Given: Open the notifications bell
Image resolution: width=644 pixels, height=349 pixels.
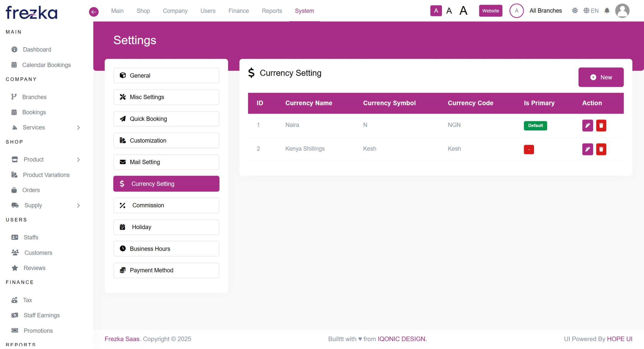Looking at the screenshot, I should (607, 11).
